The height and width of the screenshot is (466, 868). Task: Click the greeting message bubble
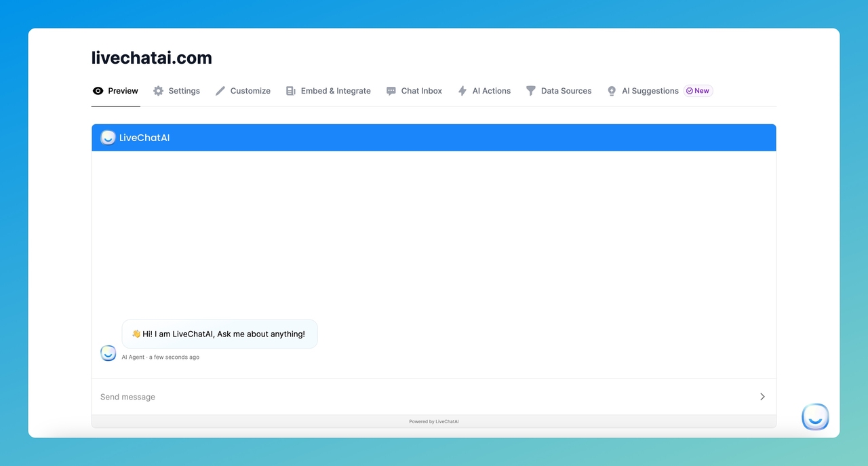point(220,334)
